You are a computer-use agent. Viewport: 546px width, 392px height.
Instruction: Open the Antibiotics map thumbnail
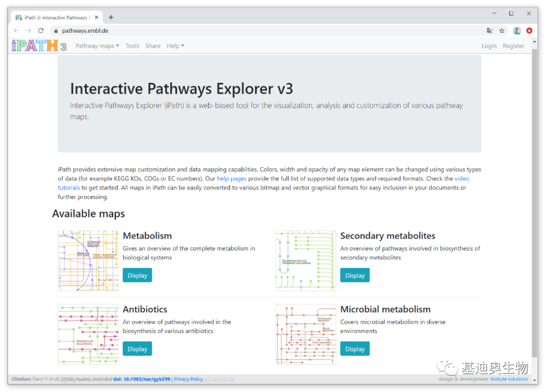pos(88,334)
